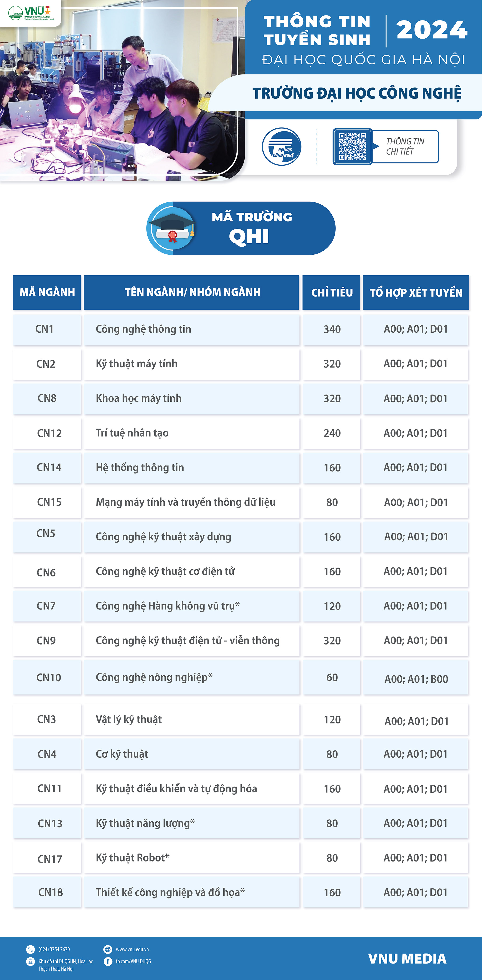Click the VNU MEDIA text in footer
Viewport: 482px width, 980px height.
point(407,958)
